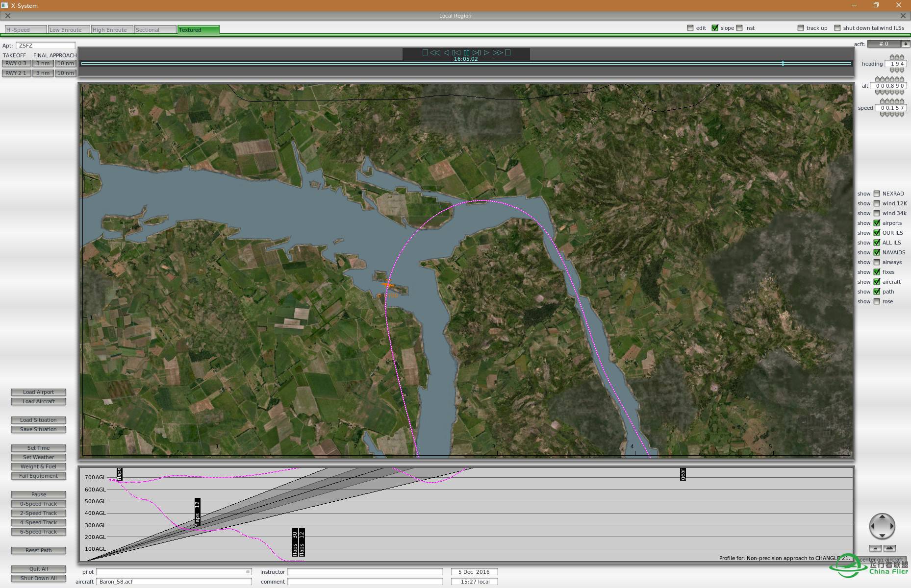This screenshot has height=588, width=911.
Task: Enable the edit checkbox
Action: 690,28
